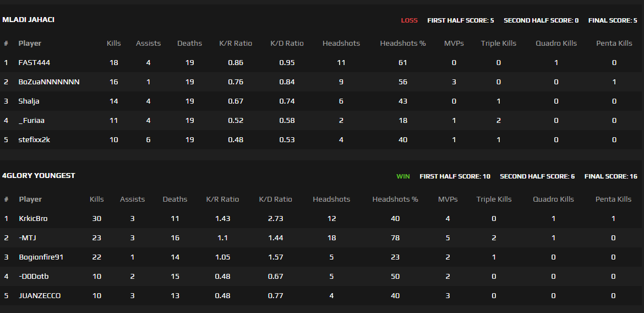Sort MLADI JAHACI table by K/D Ratio
This screenshot has width=644, height=313.
[287, 44]
